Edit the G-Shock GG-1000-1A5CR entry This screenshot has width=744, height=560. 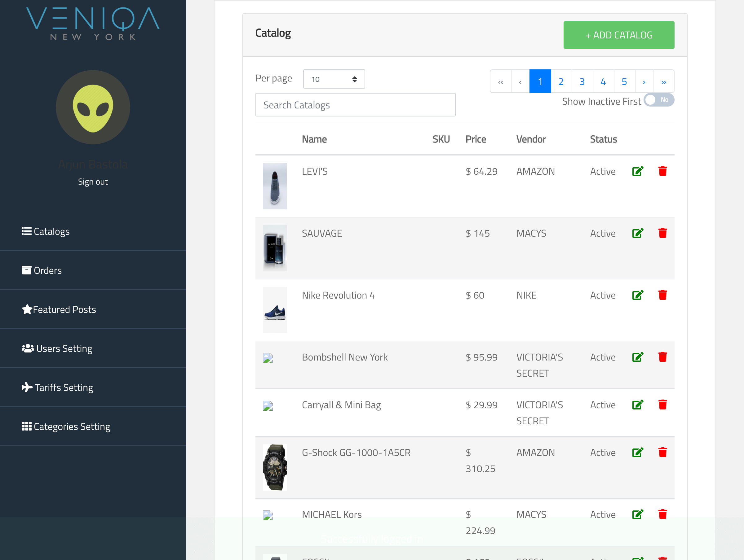(638, 453)
